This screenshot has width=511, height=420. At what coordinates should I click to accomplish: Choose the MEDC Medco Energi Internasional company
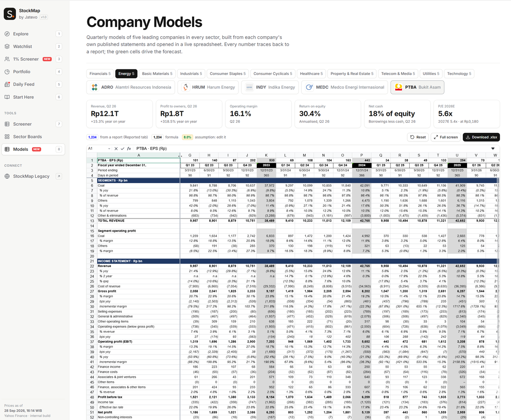tap(344, 87)
